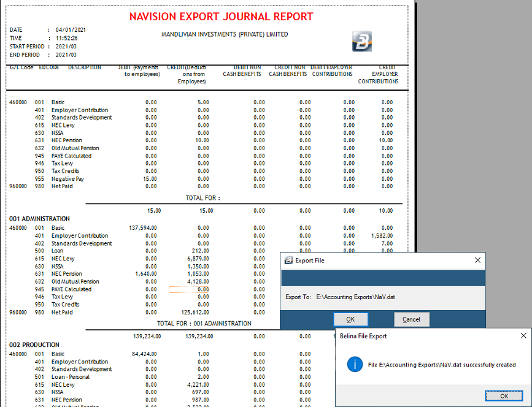Click the CREDIT EMPLOYER CONTRIBUTIONS column header
Viewport: 532px width, 407px height.
[379, 74]
